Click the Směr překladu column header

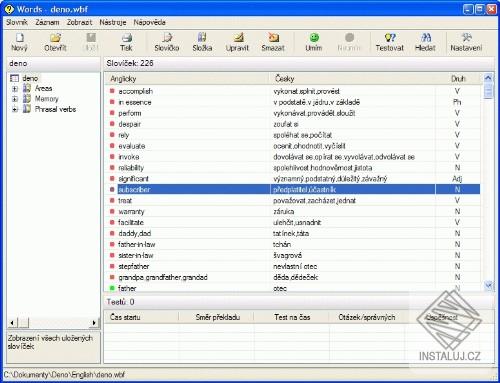(x=216, y=317)
